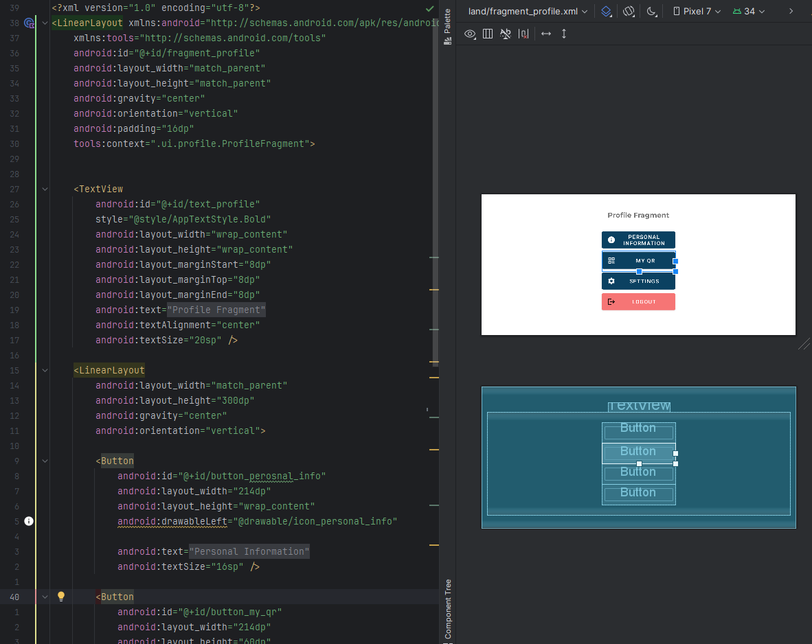812x644 pixels.
Task: Select the first Button in blueprint view
Action: 638,432
